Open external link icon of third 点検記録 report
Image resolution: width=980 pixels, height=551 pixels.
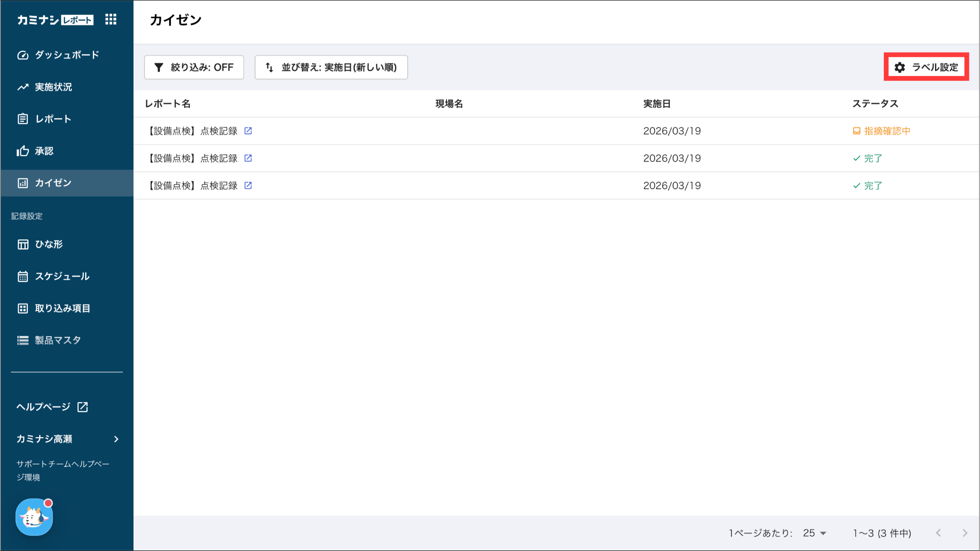tap(248, 185)
